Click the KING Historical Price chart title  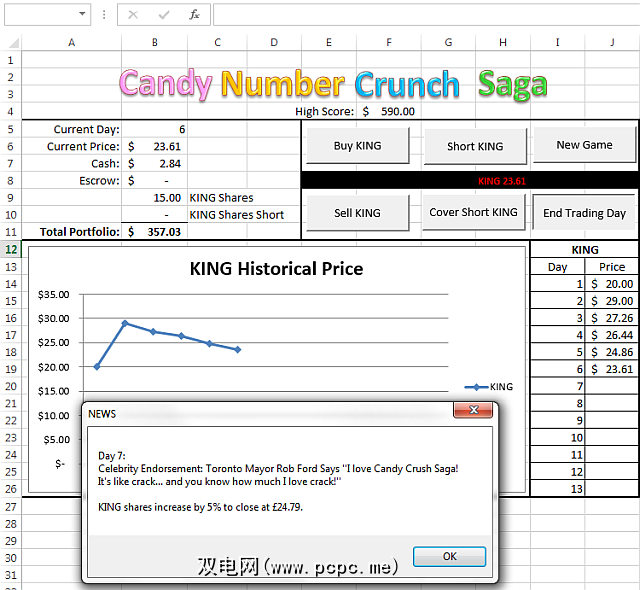click(x=276, y=269)
